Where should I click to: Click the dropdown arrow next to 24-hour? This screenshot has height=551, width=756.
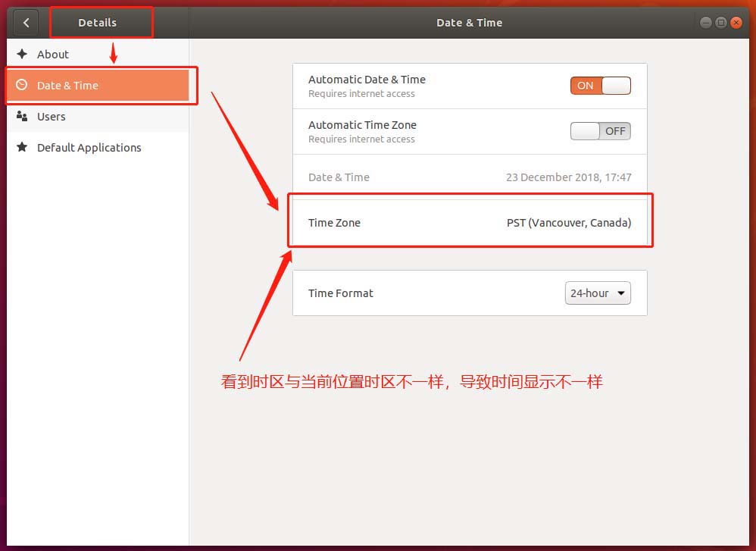click(x=620, y=293)
